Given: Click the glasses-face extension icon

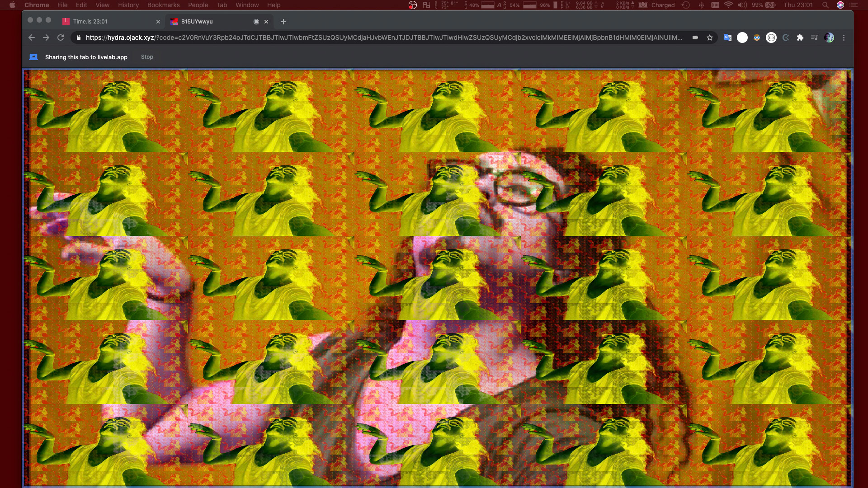Looking at the screenshot, I should [757, 38].
